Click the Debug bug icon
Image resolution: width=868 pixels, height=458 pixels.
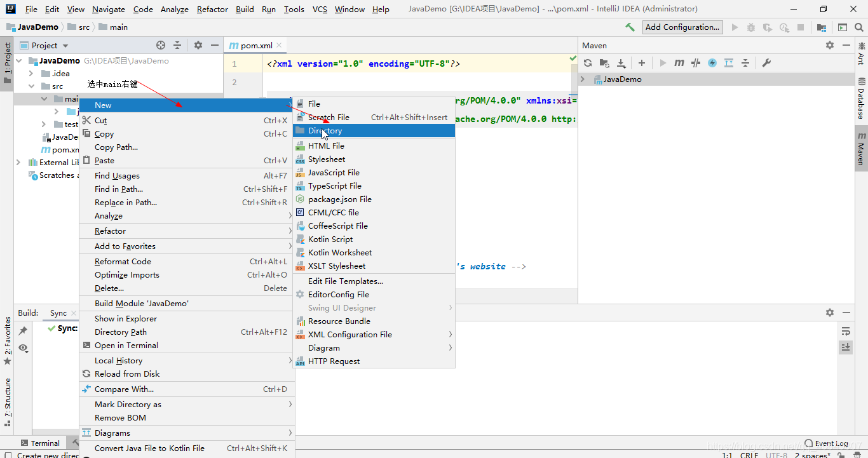(x=751, y=27)
